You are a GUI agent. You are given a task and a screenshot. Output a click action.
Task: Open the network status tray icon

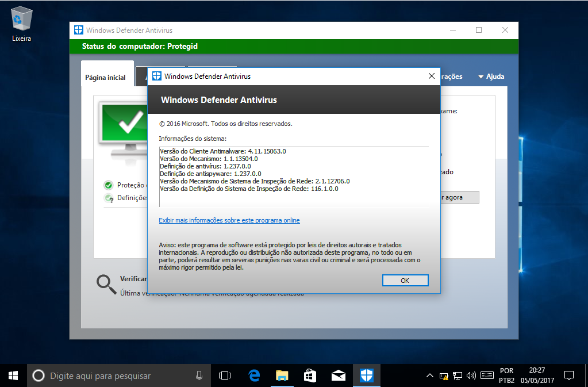coord(458,375)
